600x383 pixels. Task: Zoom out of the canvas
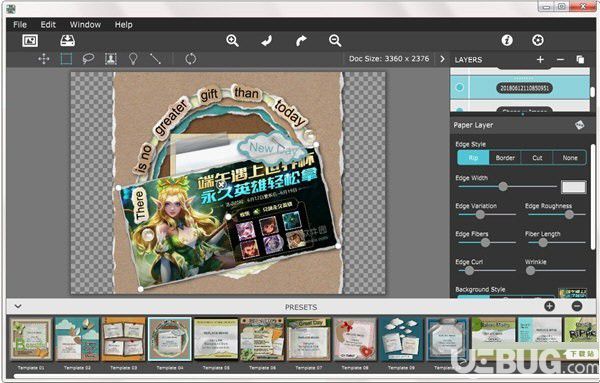tap(335, 41)
